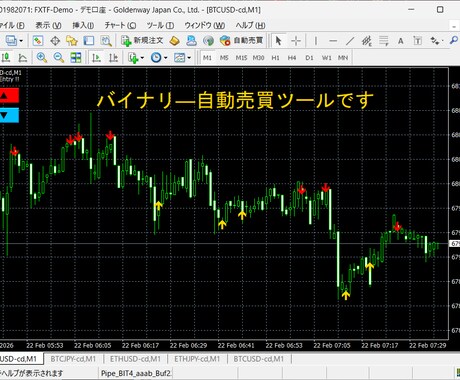Toggle chart shift
Viewport: 460px width, 380px height.
point(113,58)
